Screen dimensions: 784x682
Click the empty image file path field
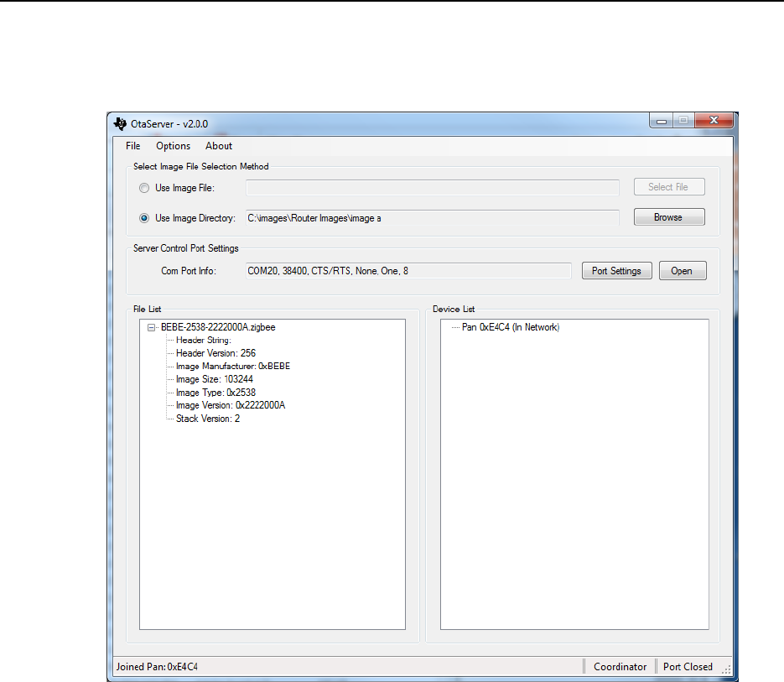tap(433, 188)
